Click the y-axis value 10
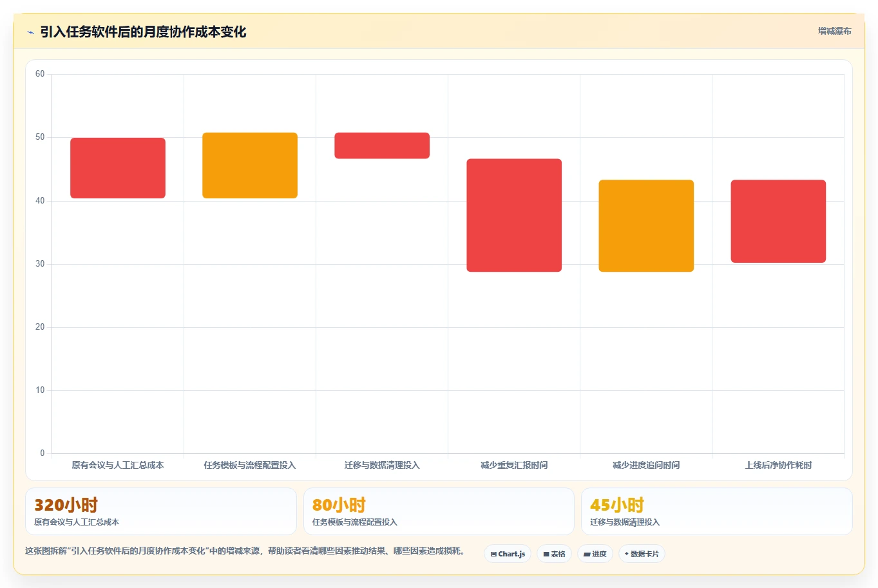878x588 pixels. click(x=40, y=390)
